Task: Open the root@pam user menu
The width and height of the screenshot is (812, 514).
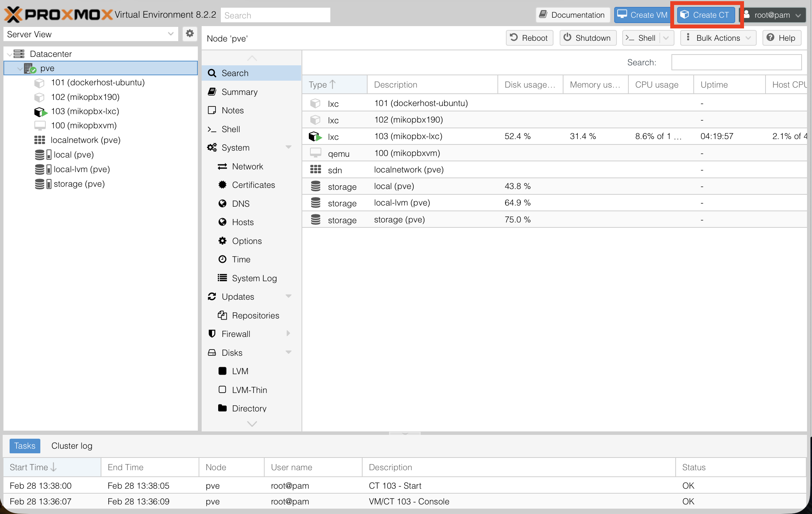Action: (772, 15)
